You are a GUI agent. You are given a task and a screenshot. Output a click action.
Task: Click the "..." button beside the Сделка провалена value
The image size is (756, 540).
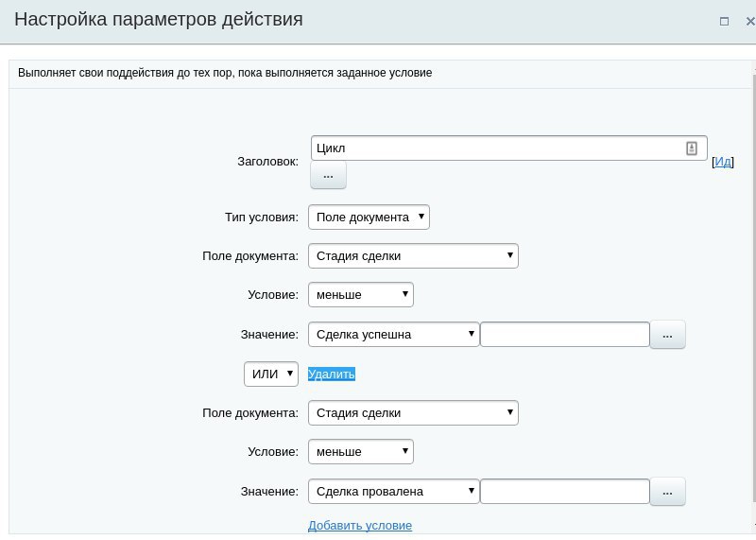(667, 492)
